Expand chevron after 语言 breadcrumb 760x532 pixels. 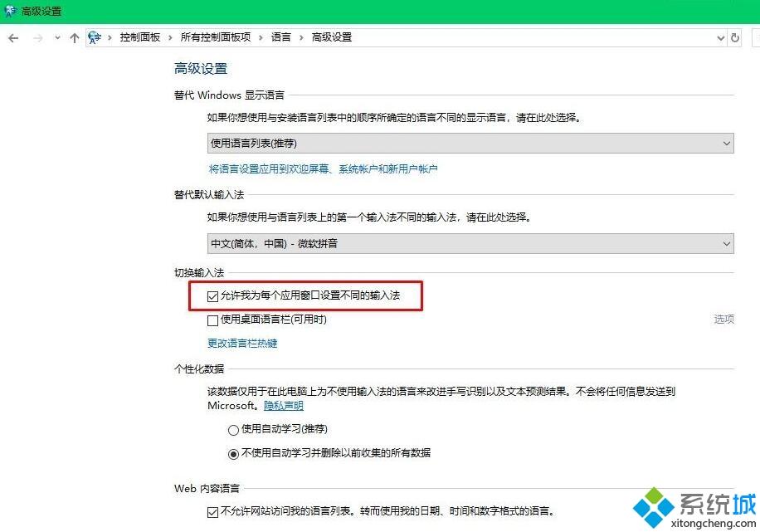point(301,38)
